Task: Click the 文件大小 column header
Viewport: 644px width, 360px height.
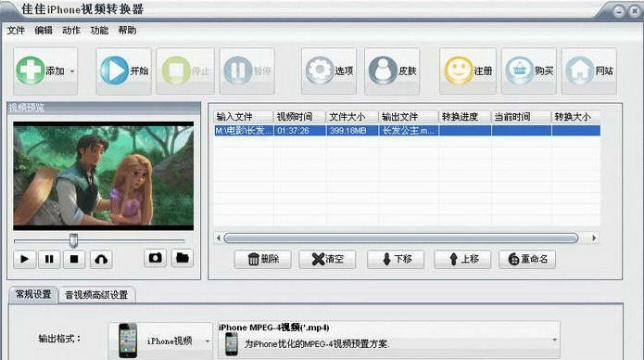Action: [352, 117]
